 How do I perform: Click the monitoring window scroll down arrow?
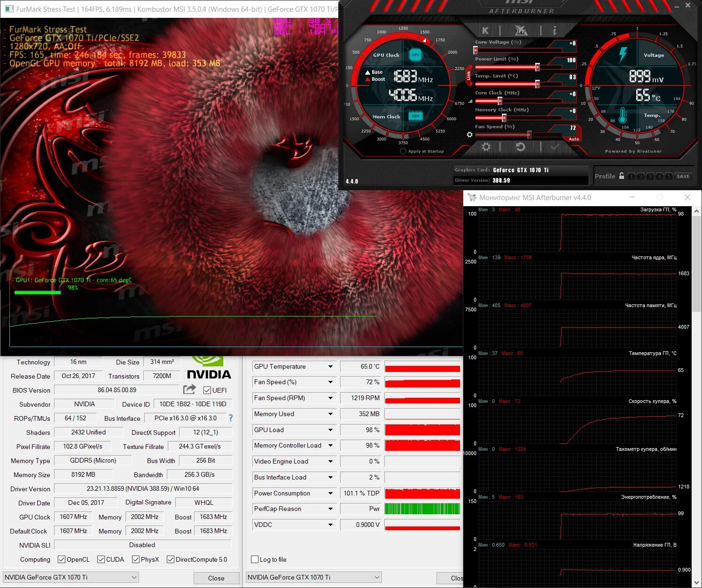pos(696,582)
